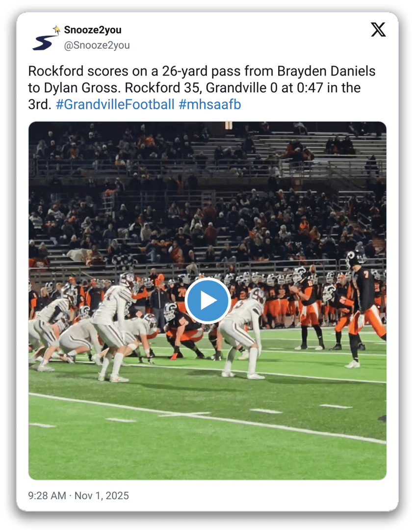Select the date Nov 1, 2025

coord(102,496)
